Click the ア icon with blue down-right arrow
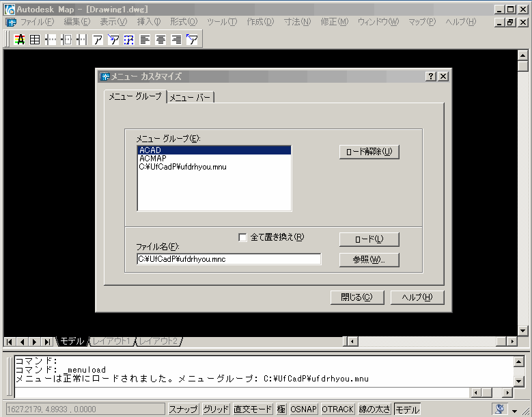The height and width of the screenshot is (417, 532). [x=113, y=40]
